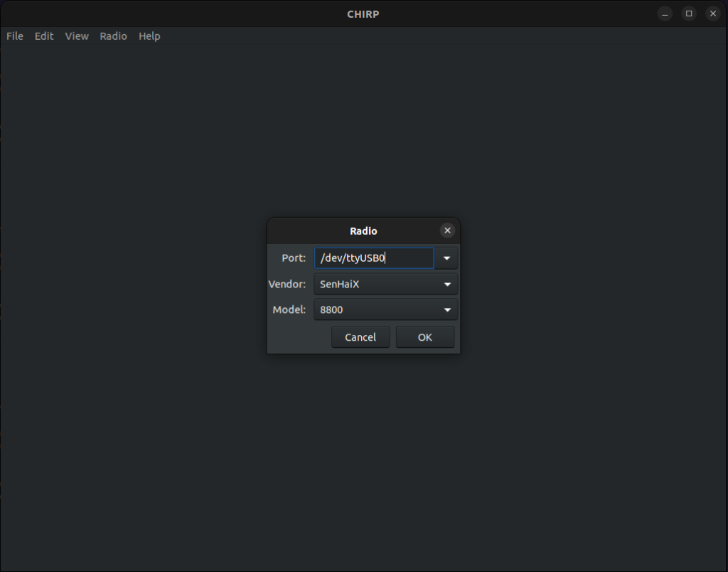Screen dimensions: 728x572
Task: Close the Radio dialog with X icon
Action: 447,231
